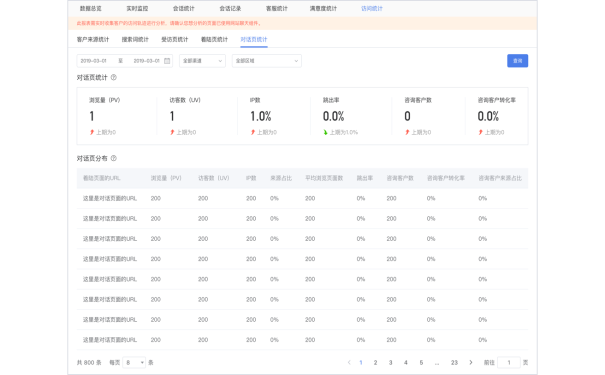605x375 pixels.
Task: Click red trend arrow under 咨询客户转化率 card
Action: pyautogui.click(x=480, y=132)
